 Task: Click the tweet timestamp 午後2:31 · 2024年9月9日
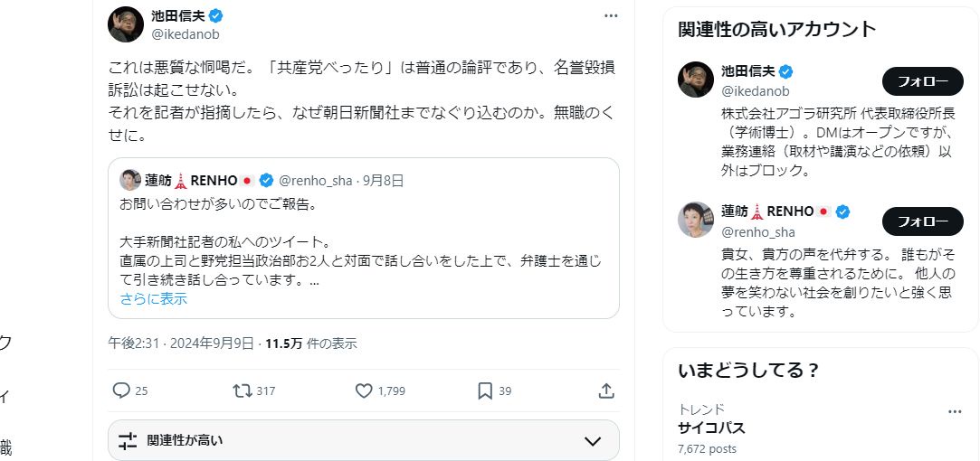[x=181, y=343]
